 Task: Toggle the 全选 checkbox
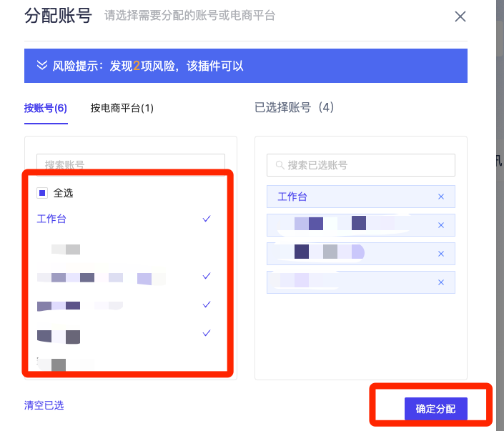pos(42,193)
